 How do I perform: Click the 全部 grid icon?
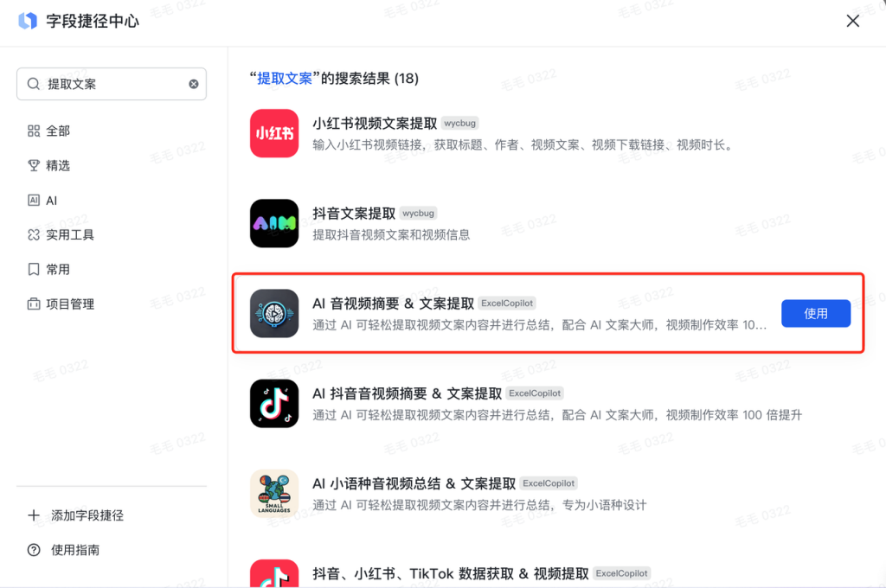(x=34, y=131)
